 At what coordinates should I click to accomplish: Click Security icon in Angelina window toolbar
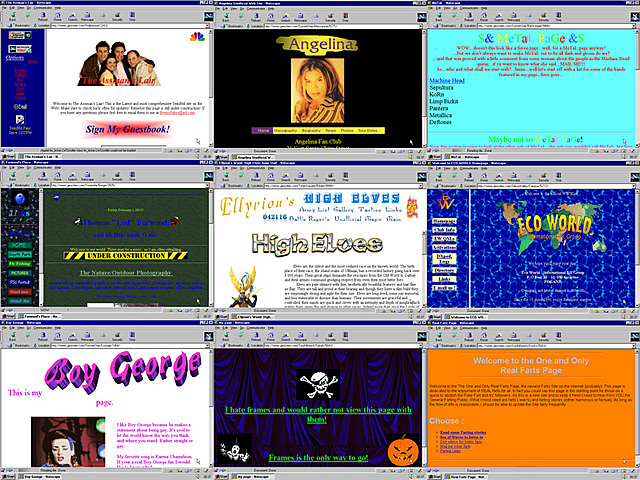pyautogui.click(x=331, y=16)
